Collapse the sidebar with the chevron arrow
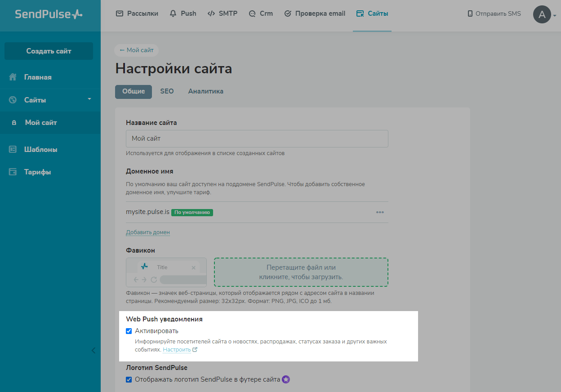The width and height of the screenshot is (561, 392). 93,350
